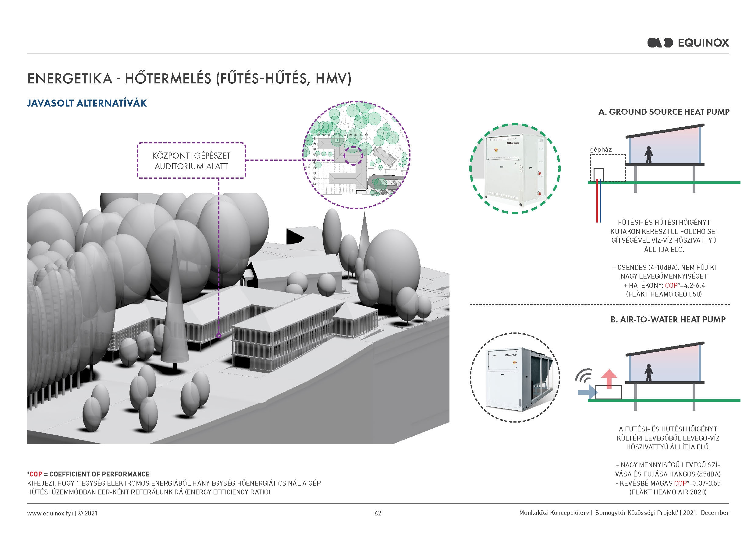
Task: Click the pink upward arrow icon
Action: coord(609,379)
